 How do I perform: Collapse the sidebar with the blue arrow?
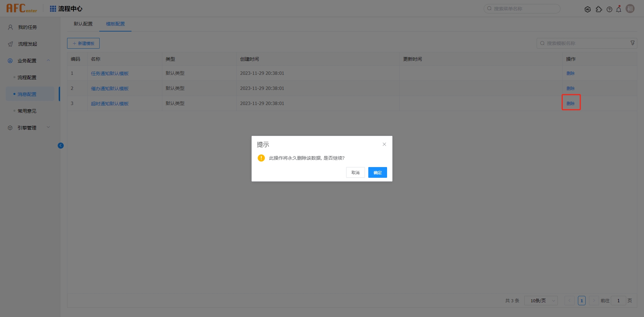click(61, 146)
